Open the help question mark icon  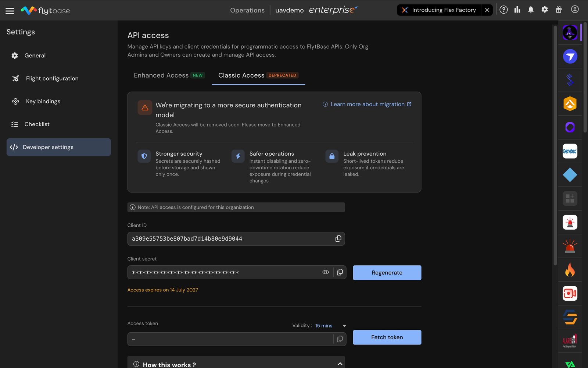[x=503, y=10]
